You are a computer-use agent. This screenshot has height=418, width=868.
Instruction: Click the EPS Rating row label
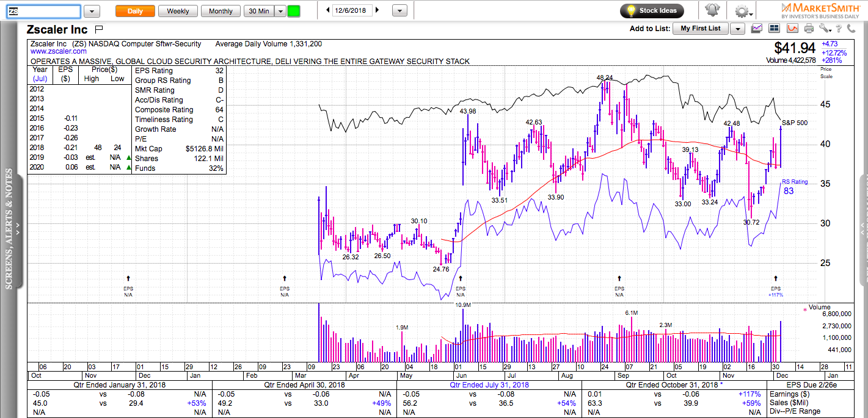(x=153, y=71)
